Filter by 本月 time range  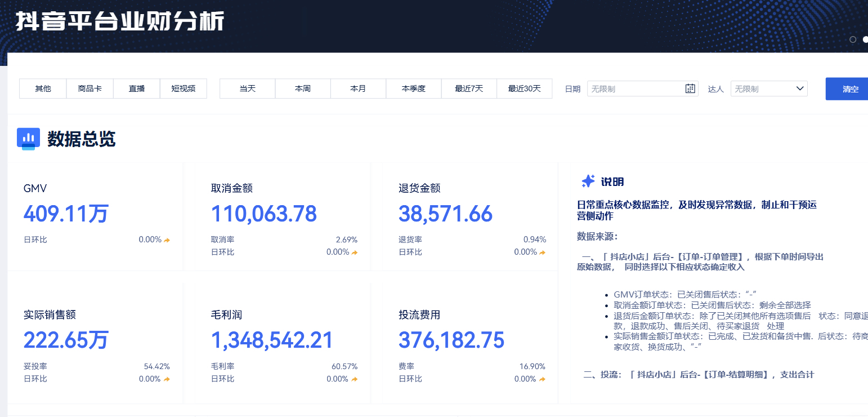click(358, 88)
